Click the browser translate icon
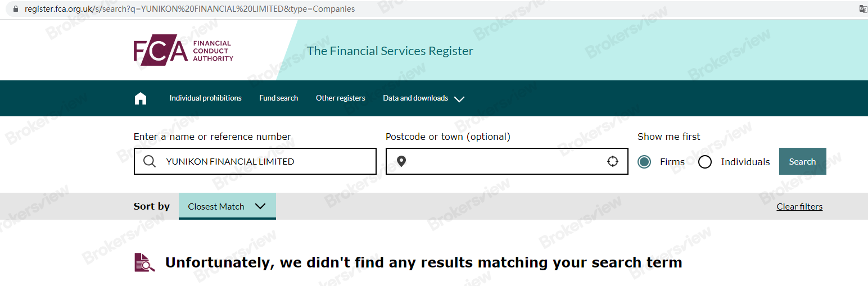The height and width of the screenshot is (286, 868). point(863,9)
